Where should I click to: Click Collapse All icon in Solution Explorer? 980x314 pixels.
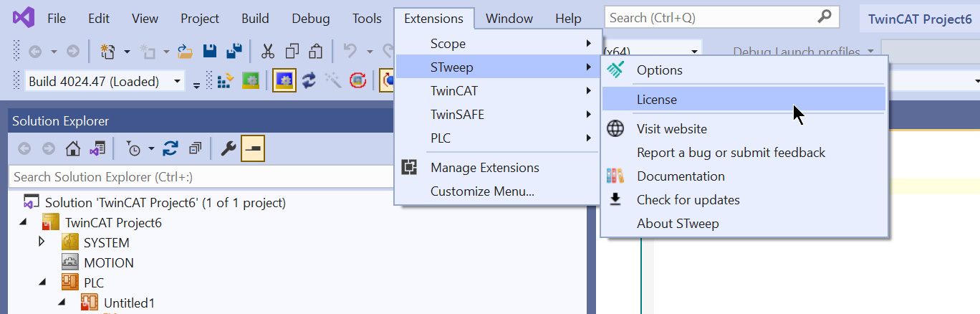pyautogui.click(x=195, y=149)
